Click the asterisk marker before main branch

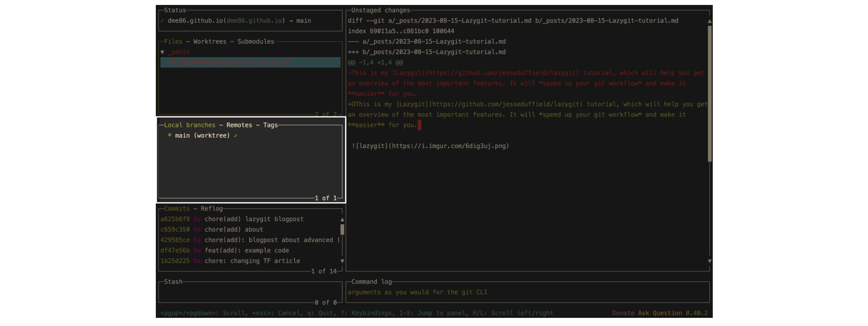tap(169, 135)
